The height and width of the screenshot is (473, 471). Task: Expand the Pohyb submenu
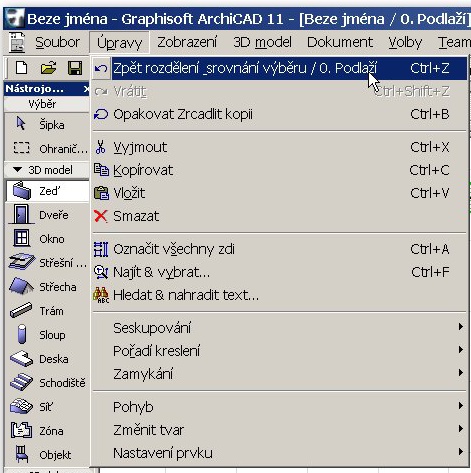(280, 407)
